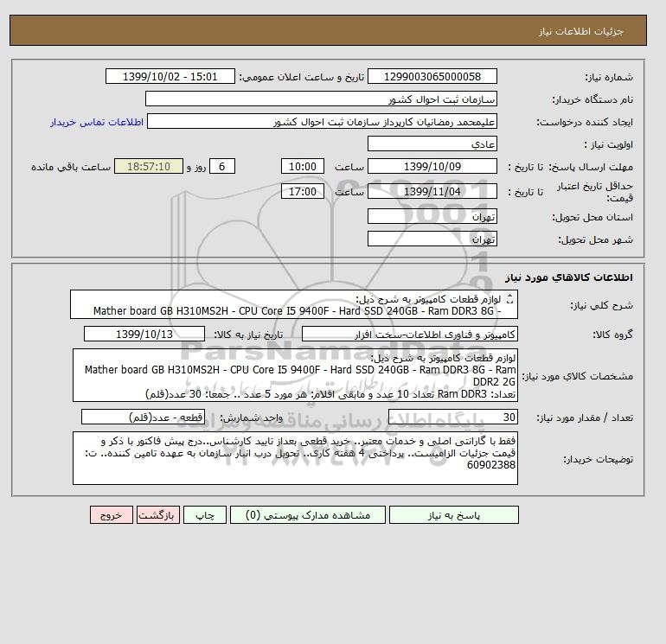The image size is (666, 644).
Task: Click spinner arrows in شرح کلی نیاز box
Action: (510, 299)
